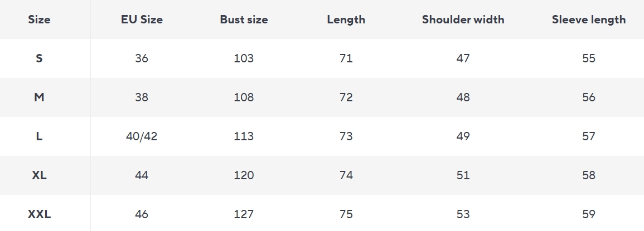Click the Length column header
Viewport: 644px width, 231px height.
tap(346, 19)
